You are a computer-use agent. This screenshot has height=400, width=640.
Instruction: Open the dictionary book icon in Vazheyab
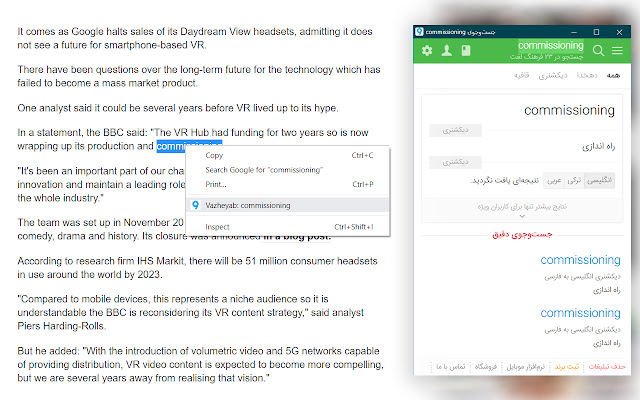466,51
